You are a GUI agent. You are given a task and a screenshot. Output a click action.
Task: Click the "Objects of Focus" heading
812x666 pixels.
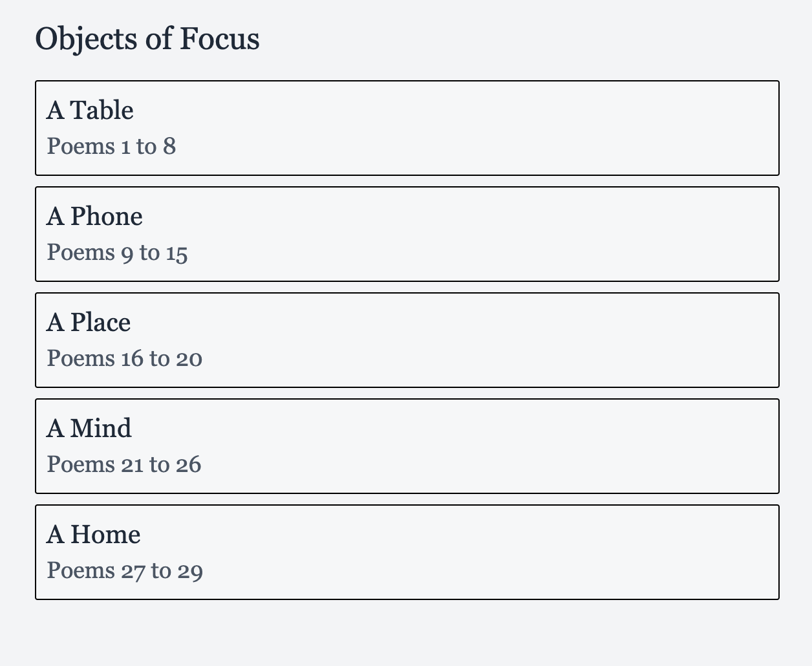[x=147, y=39]
